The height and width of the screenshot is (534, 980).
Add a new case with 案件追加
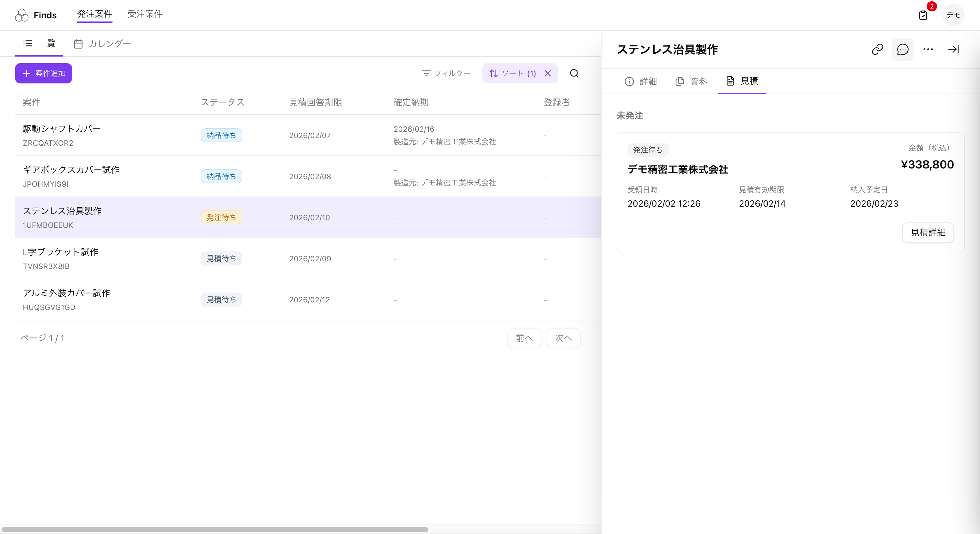tap(43, 73)
